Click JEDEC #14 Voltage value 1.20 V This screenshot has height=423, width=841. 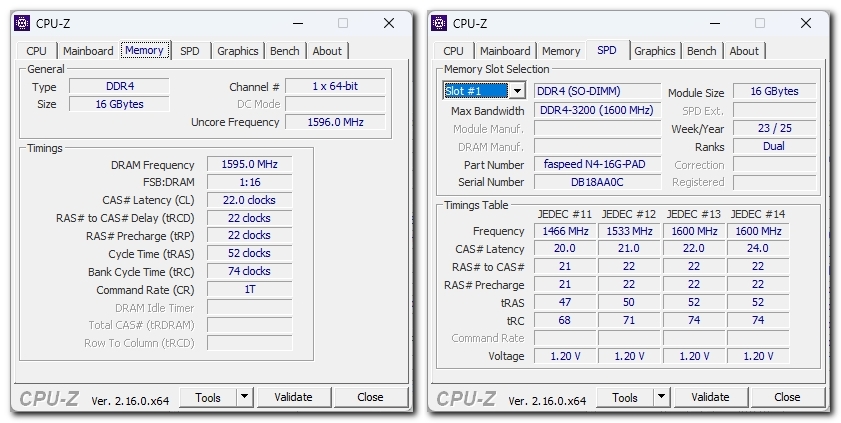tap(758, 356)
